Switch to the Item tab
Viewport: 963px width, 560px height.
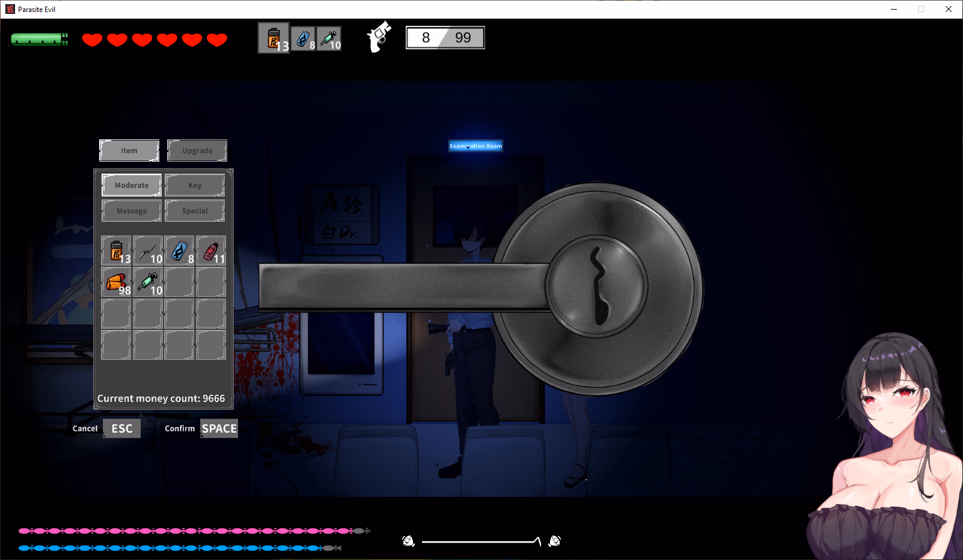pos(129,151)
